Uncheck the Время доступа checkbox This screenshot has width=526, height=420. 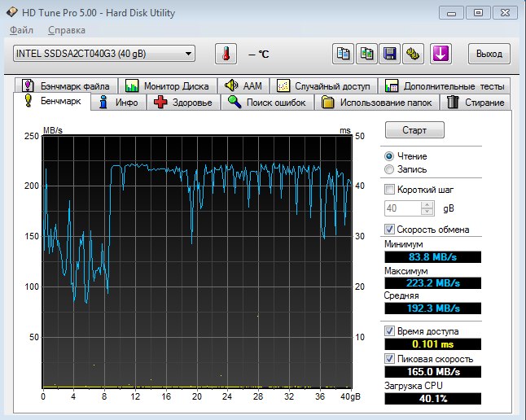coord(390,331)
